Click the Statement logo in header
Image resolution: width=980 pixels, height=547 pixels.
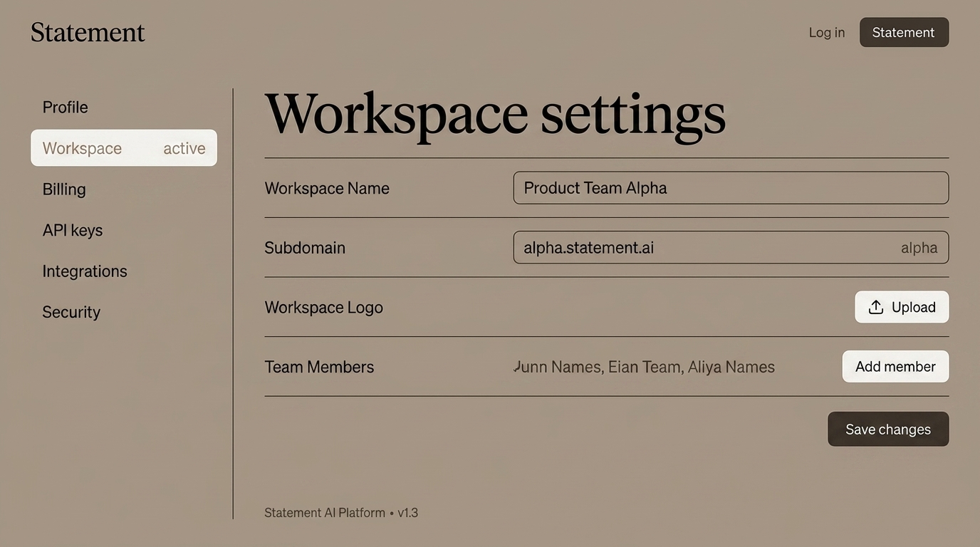pyautogui.click(x=88, y=33)
